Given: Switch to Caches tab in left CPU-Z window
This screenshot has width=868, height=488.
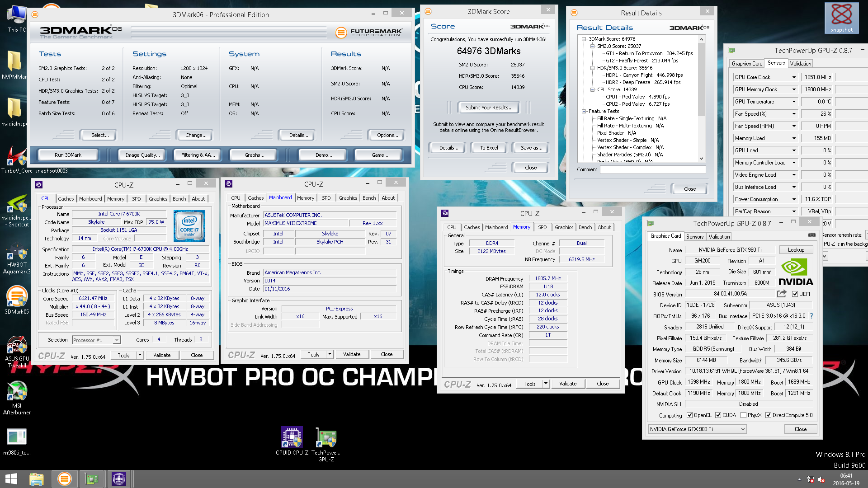Looking at the screenshot, I should [66, 199].
